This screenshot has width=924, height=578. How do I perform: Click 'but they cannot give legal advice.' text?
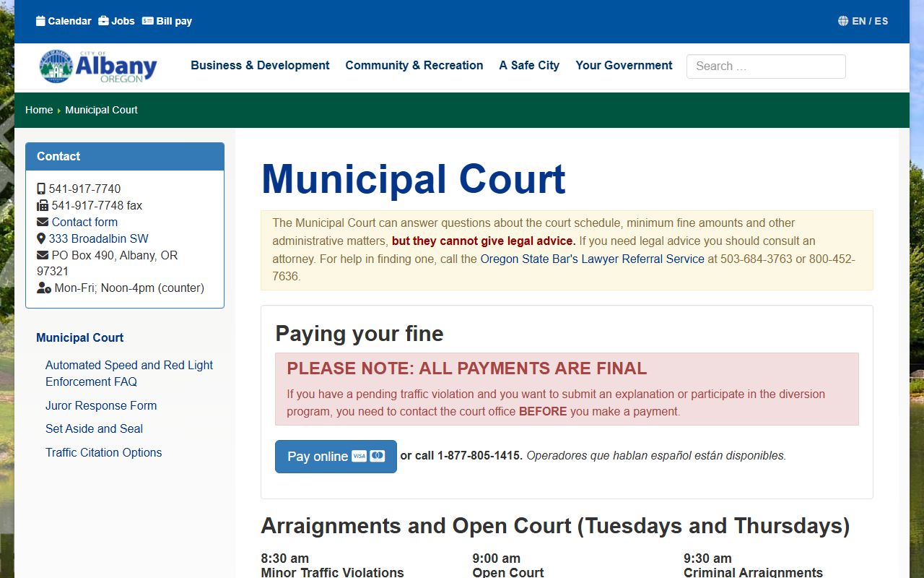click(x=484, y=241)
